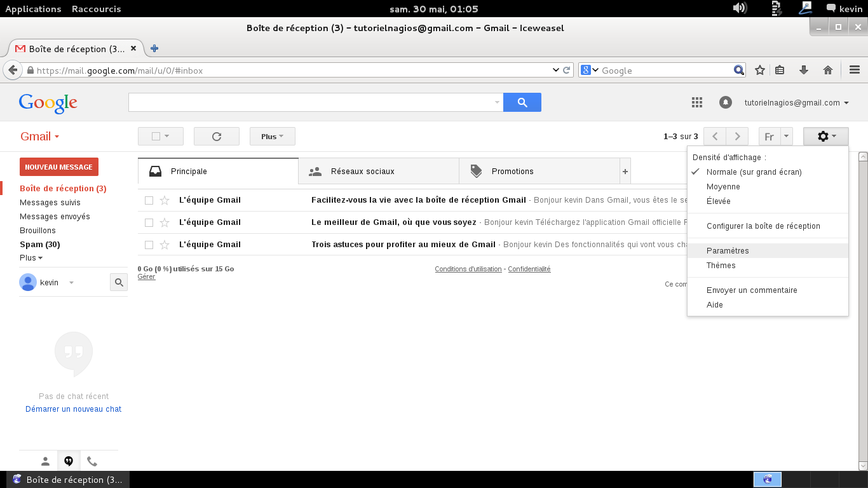Switch to the Promotions tab

click(539, 172)
